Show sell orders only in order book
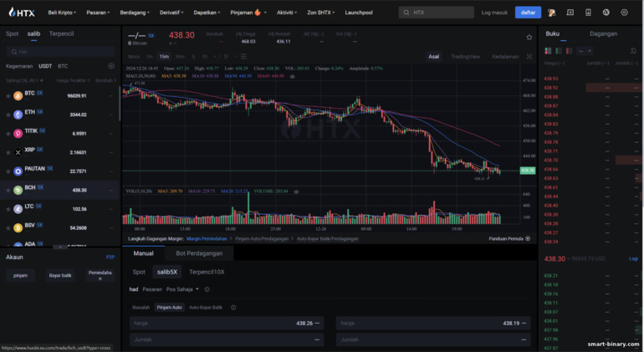644x352 pixels. [x=569, y=51]
